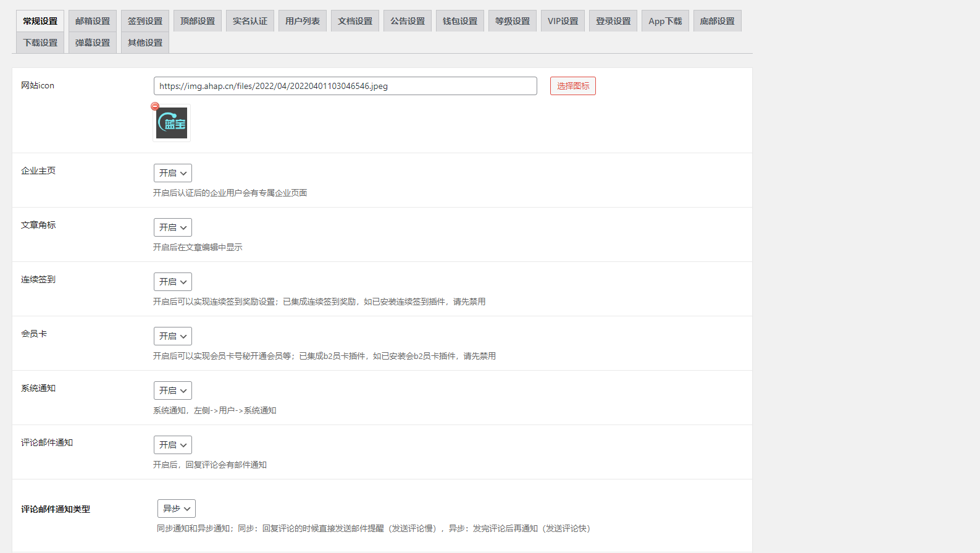
Task: Open the 签到设置 tab
Action: point(145,21)
